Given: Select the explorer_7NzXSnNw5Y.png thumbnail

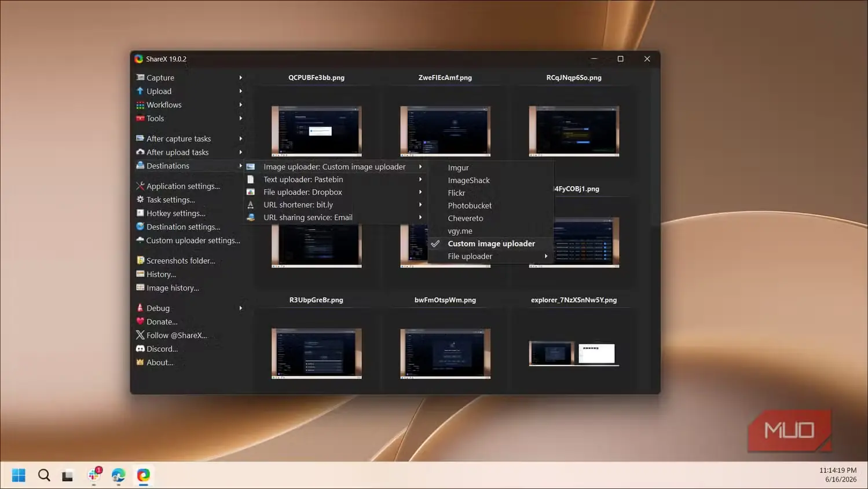Looking at the screenshot, I should pyautogui.click(x=574, y=353).
